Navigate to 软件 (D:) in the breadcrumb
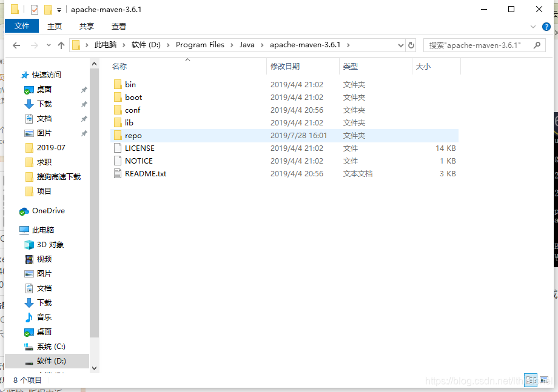The height and width of the screenshot is (392, 558). 146,45
